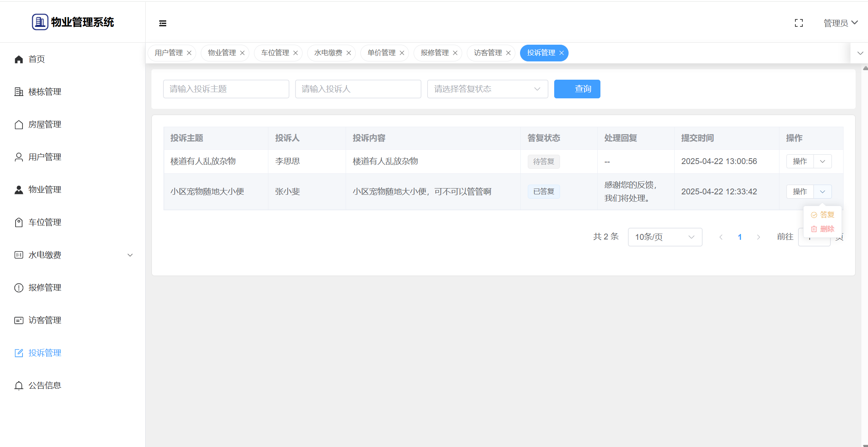
Task: Open 报修管理 via its exclamation icon
Action: (19, 288)
